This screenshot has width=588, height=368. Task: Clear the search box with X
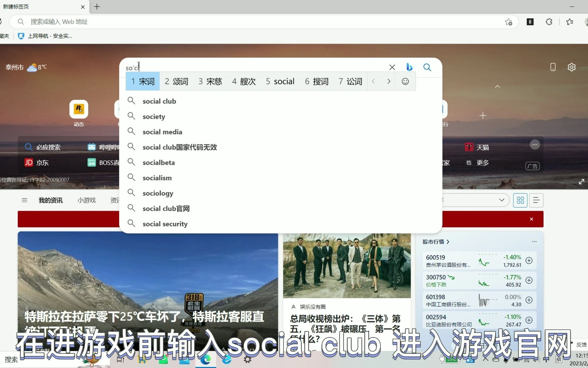pyautogui.click(x=392, y=67)
